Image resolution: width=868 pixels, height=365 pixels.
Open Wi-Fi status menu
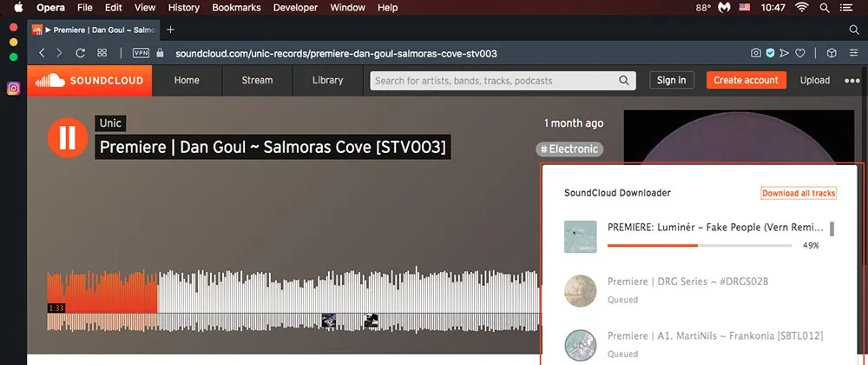[x=801, y=8]
